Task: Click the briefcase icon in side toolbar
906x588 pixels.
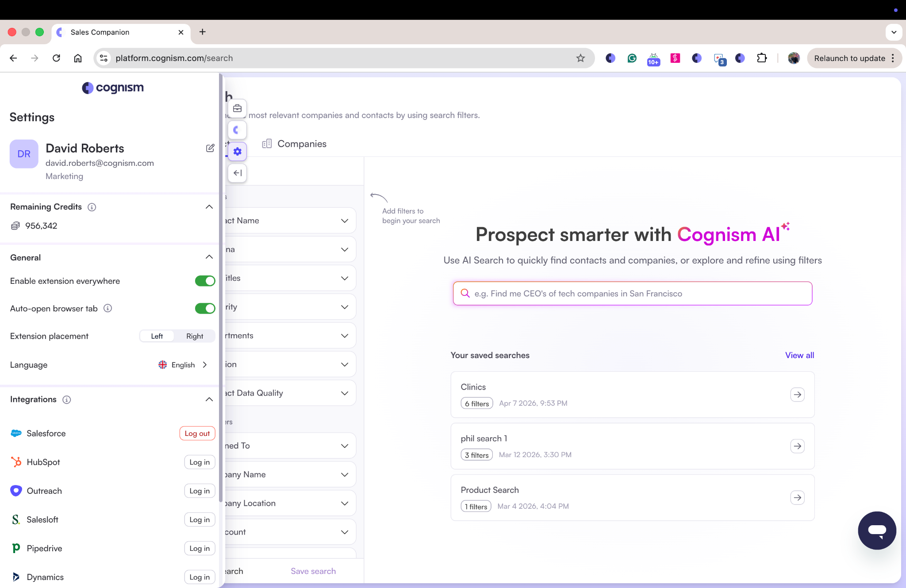Action: 238,108
